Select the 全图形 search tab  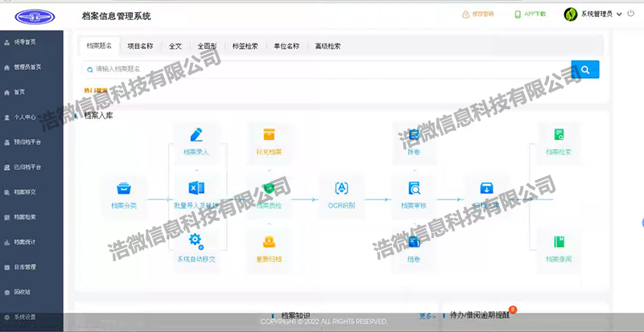tap(207, 47)
